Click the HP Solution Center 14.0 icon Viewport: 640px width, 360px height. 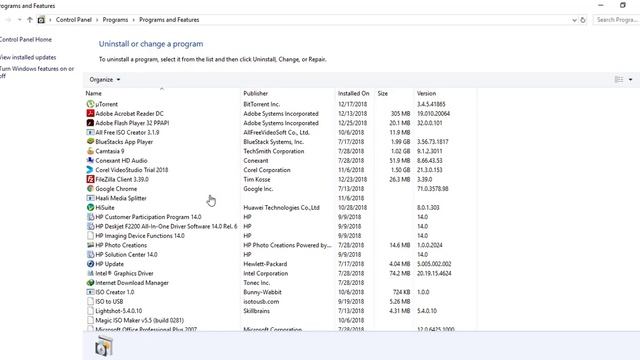(x=90, y=254)
